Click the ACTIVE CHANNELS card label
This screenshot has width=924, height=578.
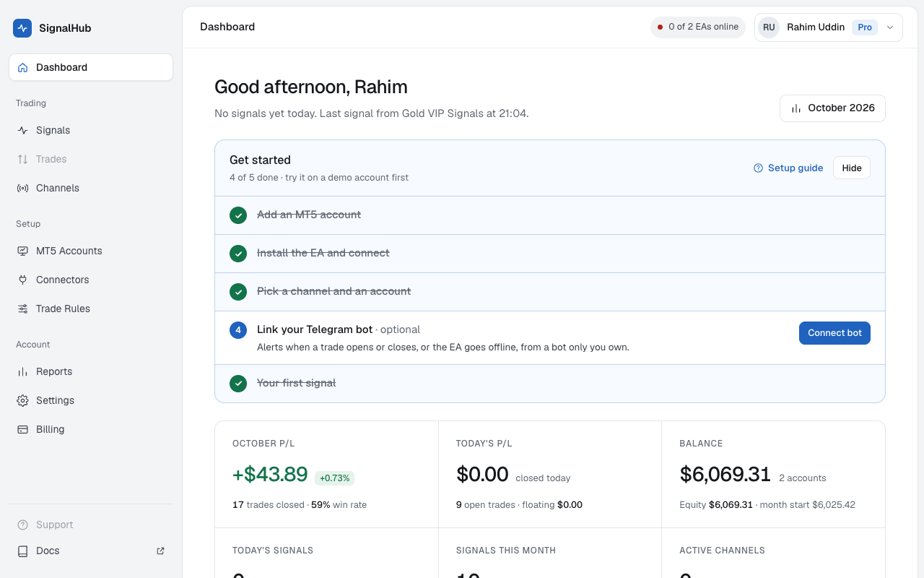pyautogui.click(x=722, y=551)
